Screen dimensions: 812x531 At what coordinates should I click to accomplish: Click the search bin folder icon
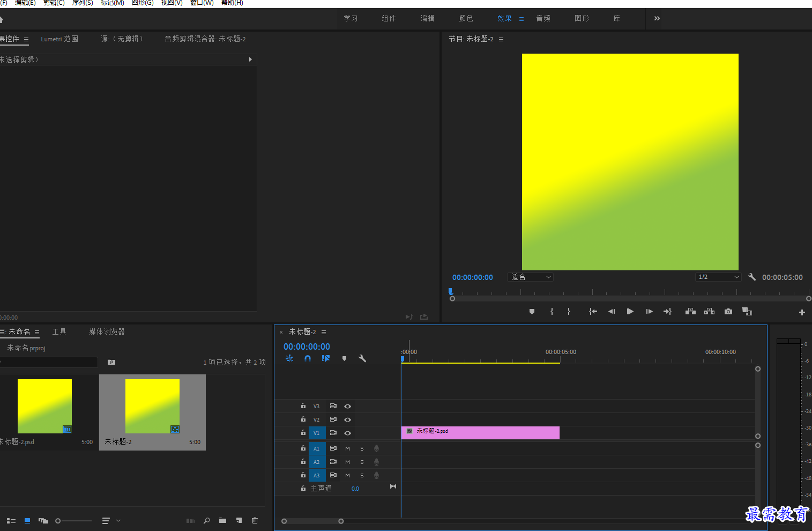pyautogui.click(x=111, y=362)
